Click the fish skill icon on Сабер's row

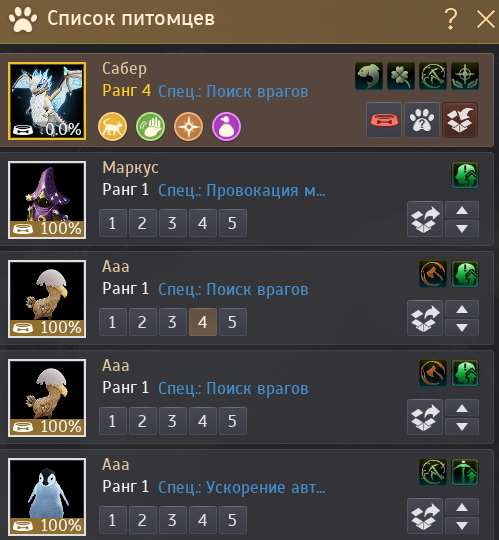pos(369,76)
